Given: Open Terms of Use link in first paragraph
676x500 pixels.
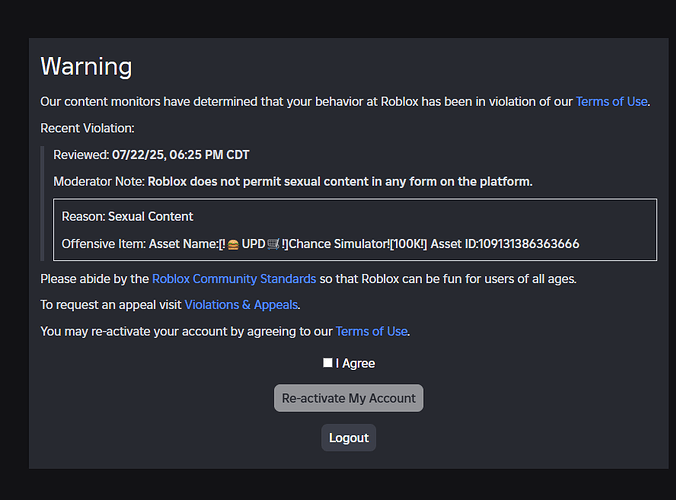Looking at the screenshot, I should (611, 102).
